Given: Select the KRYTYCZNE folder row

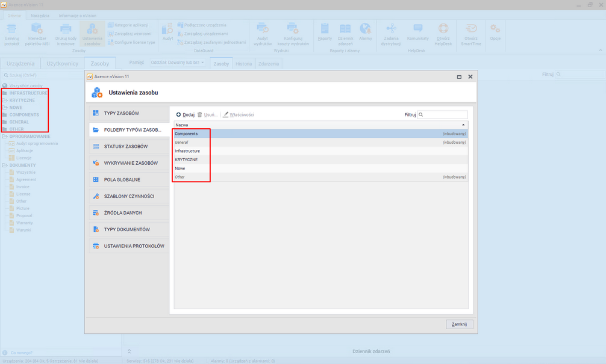Looking at the screenshot, I should 186,159.
